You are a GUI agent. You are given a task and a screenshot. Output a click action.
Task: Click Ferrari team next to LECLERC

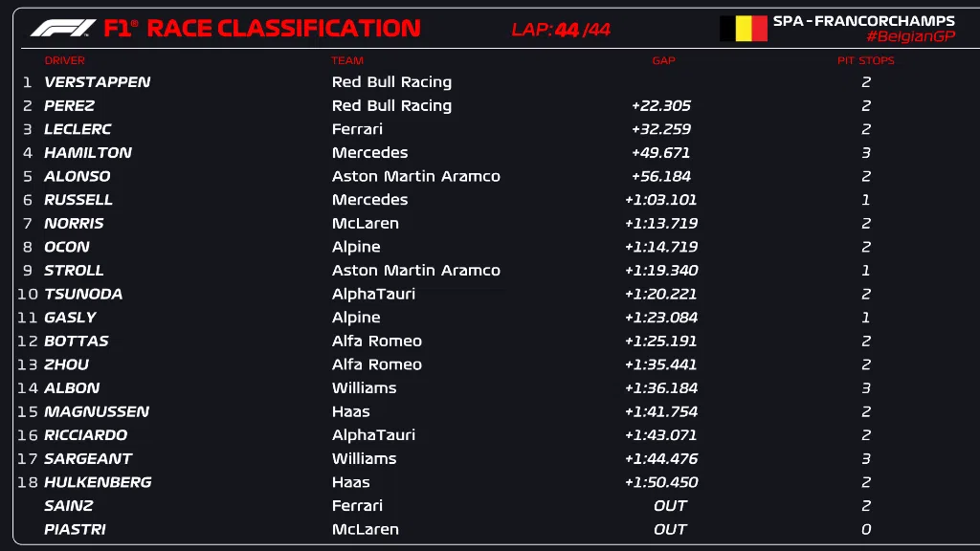click(x=357, y=129)
